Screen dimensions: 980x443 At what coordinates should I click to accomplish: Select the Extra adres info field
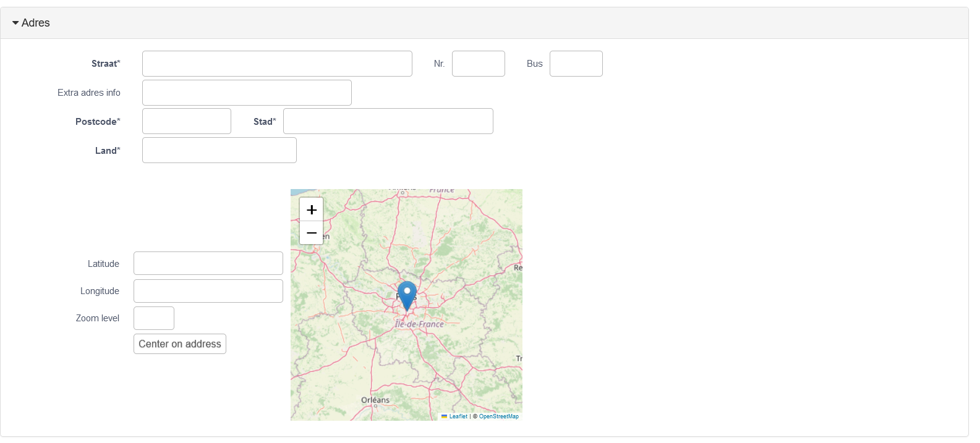(247, 93)
